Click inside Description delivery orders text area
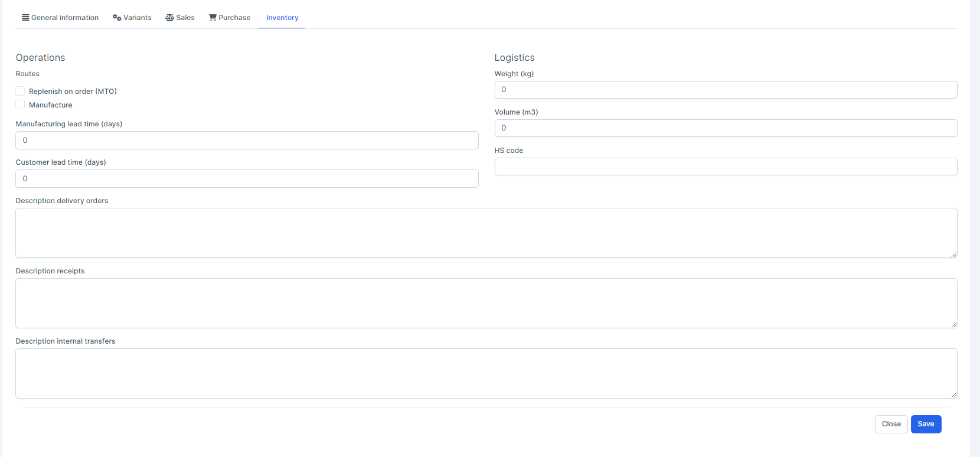Image resolution: width=980 pixels, height=457 pixels. [485, 233]
